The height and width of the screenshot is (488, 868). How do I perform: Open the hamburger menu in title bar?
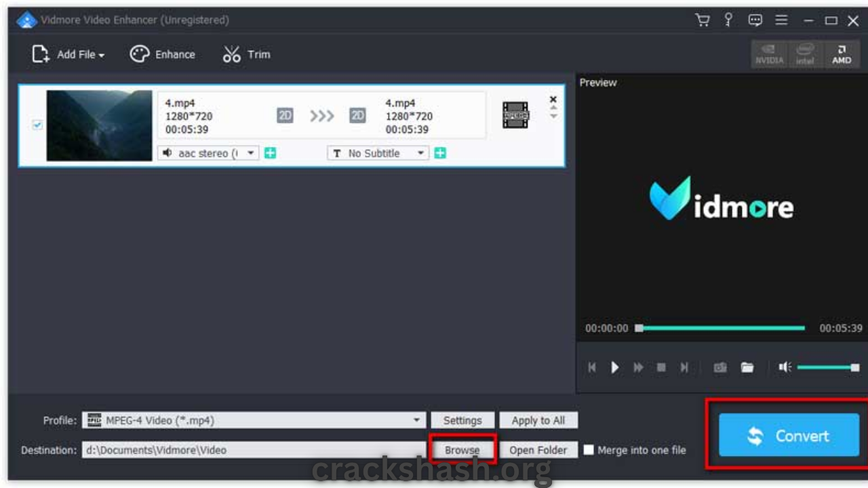(782, 20)
